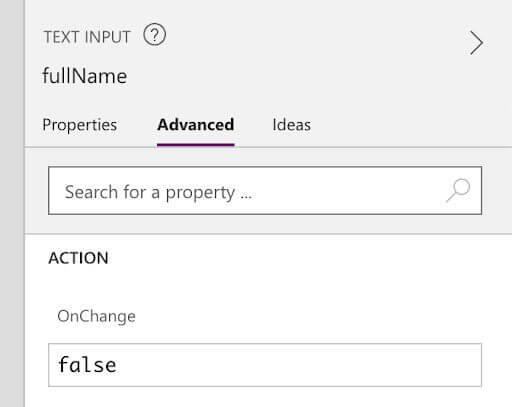This screenshot has width=512, height=407.
Task: Focus the Search for a property field
Action: (x=265, y=190)
